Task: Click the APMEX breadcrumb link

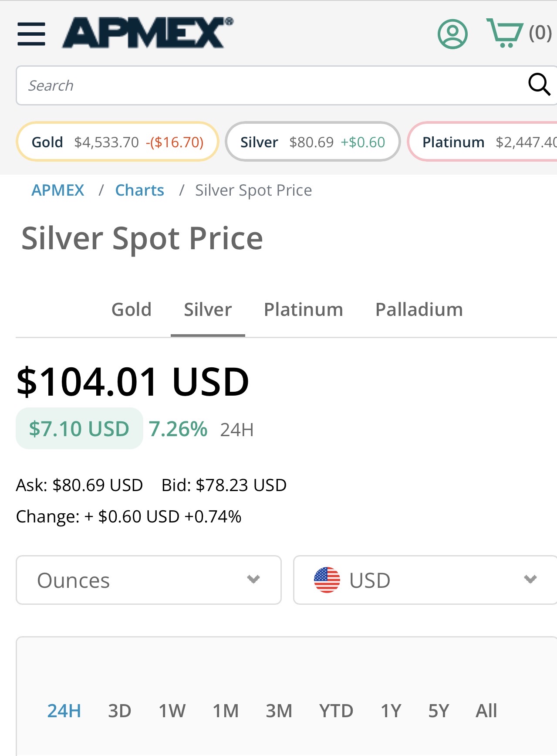Action: point(58,190)
